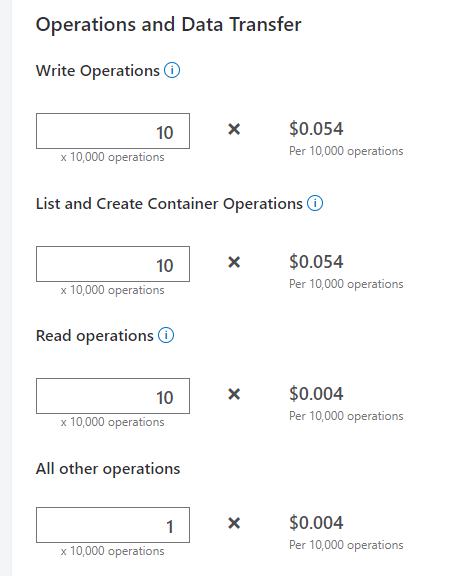Screen dimensions: 467x576
Task: Click the List and Create Container Operations label
Action: click(x=169, y=204)
